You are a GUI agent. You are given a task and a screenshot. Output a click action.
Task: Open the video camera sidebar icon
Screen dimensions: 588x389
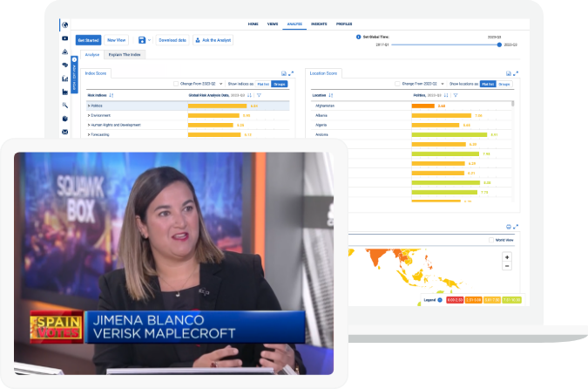[x=64, y=38]
